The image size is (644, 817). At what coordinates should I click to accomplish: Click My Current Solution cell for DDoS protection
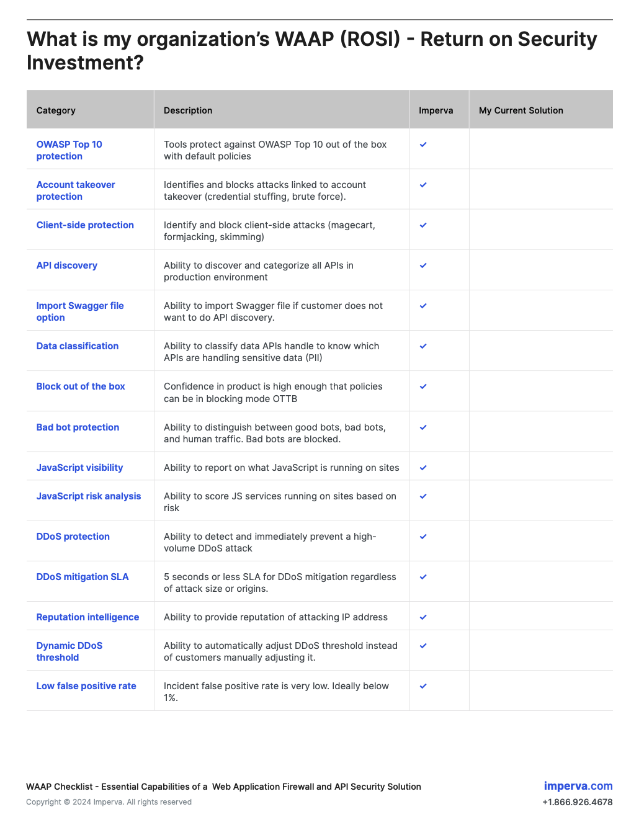click(x=541, y=541)
